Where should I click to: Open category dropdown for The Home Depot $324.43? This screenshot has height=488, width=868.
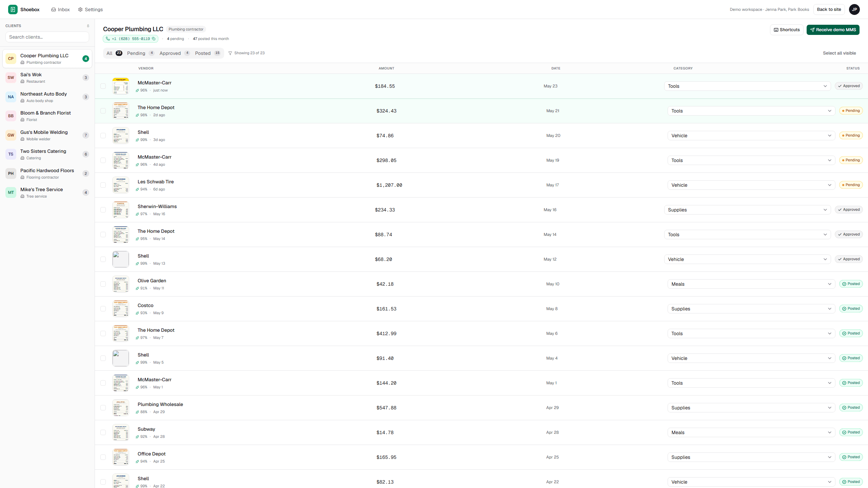tap(751, 111)
